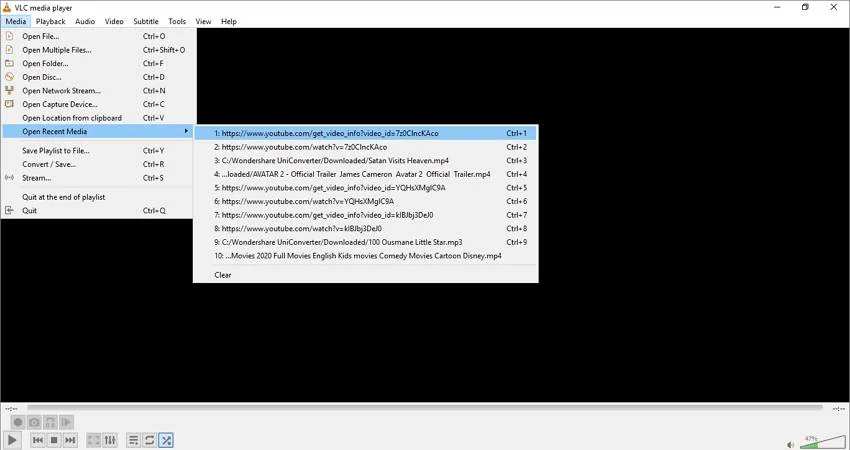This screenshot has height=450, width=850.
Task: Open recent Satan Visits Heaven.mp4
Action: tap(365, 160)
